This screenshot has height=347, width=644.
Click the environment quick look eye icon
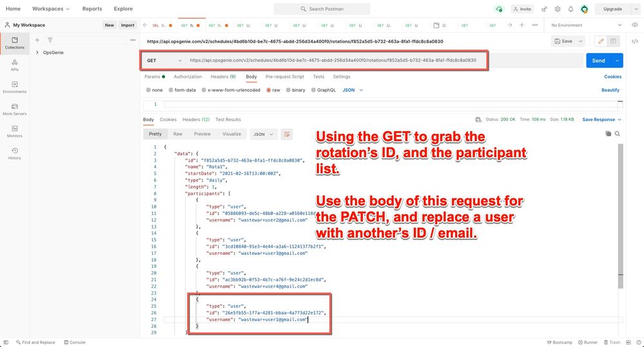pos(635,25)
